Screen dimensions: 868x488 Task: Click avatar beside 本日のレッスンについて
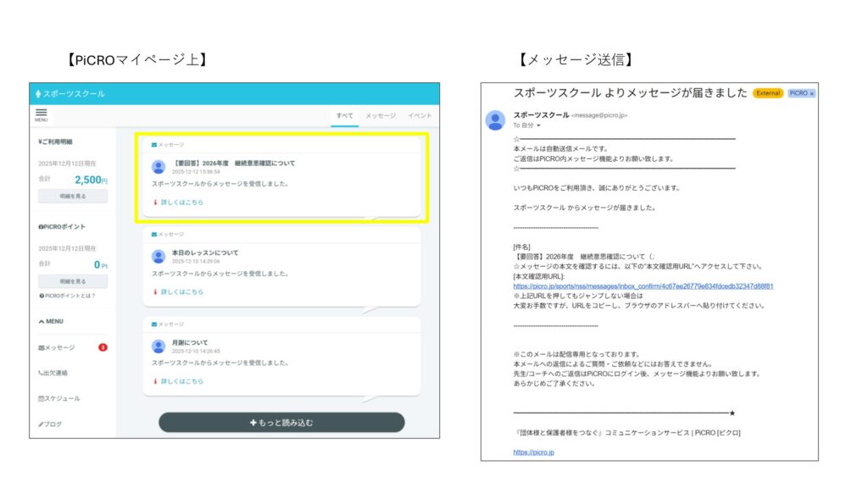(x=158, y=256)
